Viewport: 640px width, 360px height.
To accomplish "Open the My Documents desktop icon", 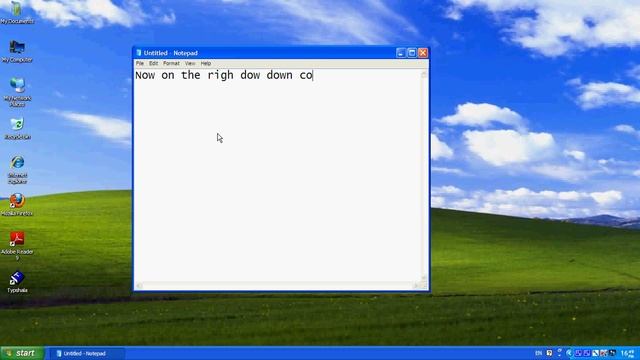I will coord(17,11).
